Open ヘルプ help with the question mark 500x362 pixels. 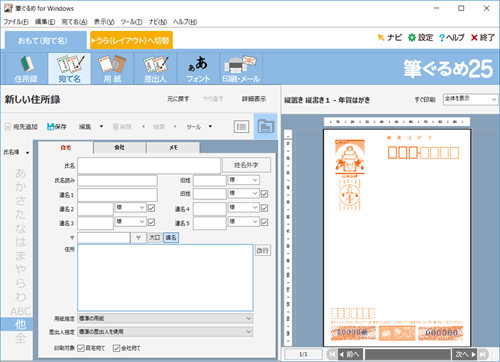[452, 38]
